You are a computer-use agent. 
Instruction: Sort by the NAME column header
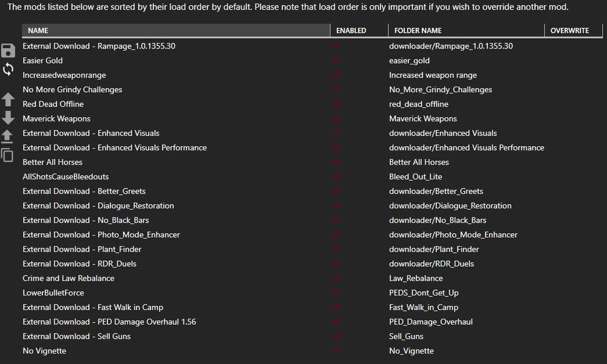tap(38, 30)
